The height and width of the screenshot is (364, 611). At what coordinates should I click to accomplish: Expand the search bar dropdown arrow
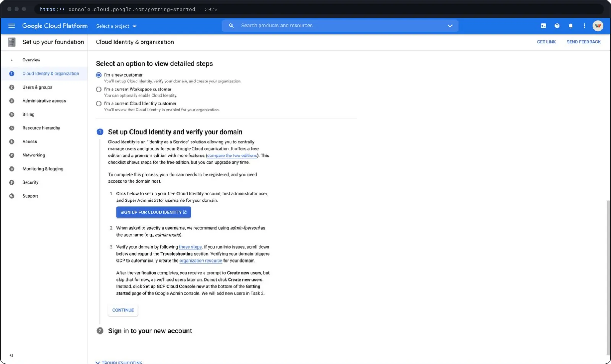click(x=450, y=26)
